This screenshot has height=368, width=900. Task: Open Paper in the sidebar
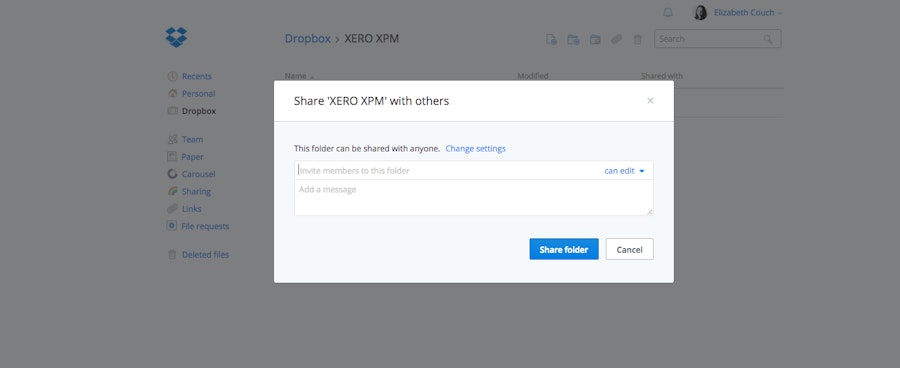pos(192,157)
